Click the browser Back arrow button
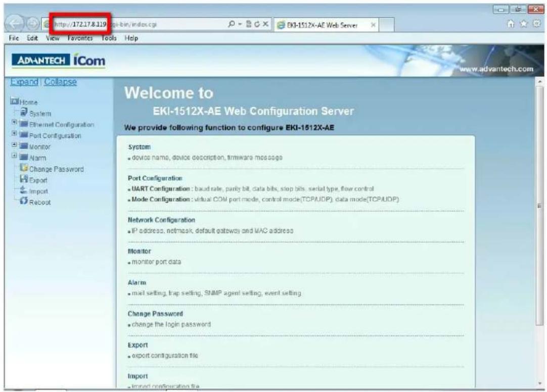 coord(15,24)
